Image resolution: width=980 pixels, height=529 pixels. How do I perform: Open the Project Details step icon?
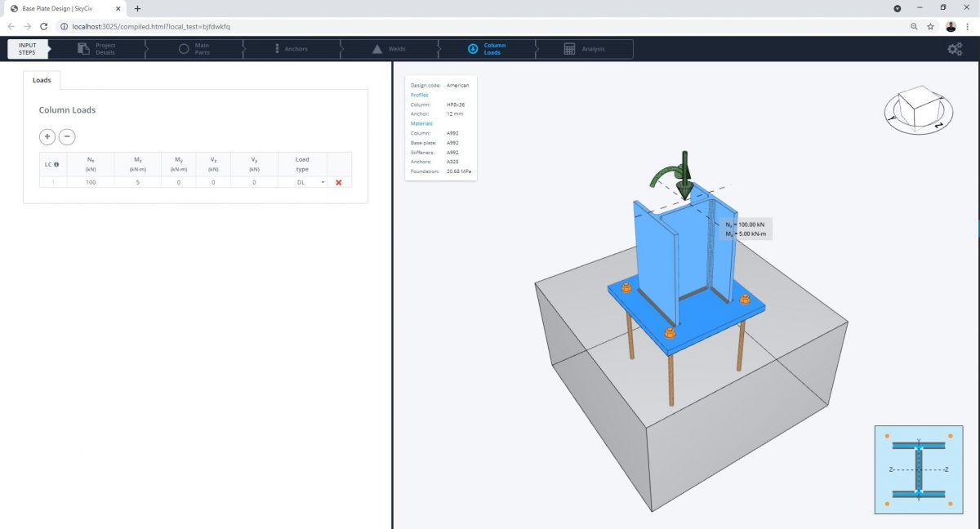[x=84, y=49]
